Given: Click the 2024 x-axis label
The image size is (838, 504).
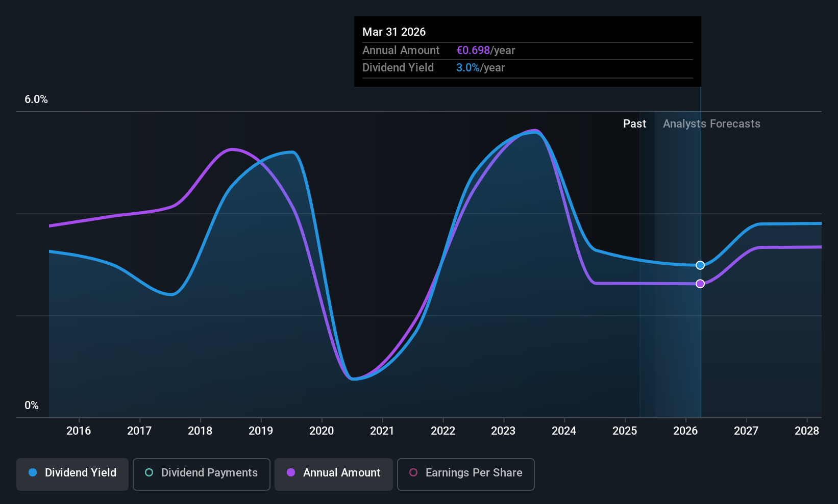Looking at the screenshot, I should point(564,431).
